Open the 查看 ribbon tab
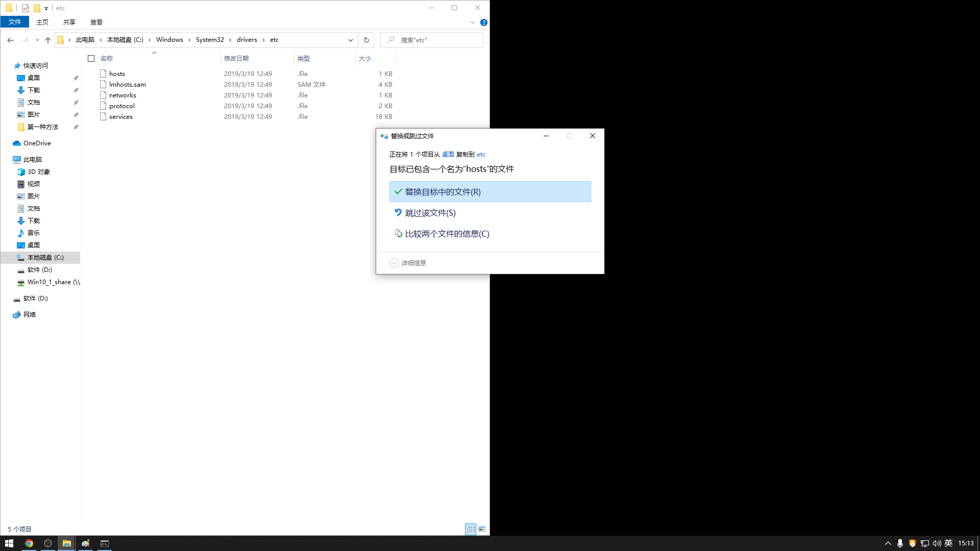Screen dimensions: 980x551 pyautogui.click(x=96, y=22)
